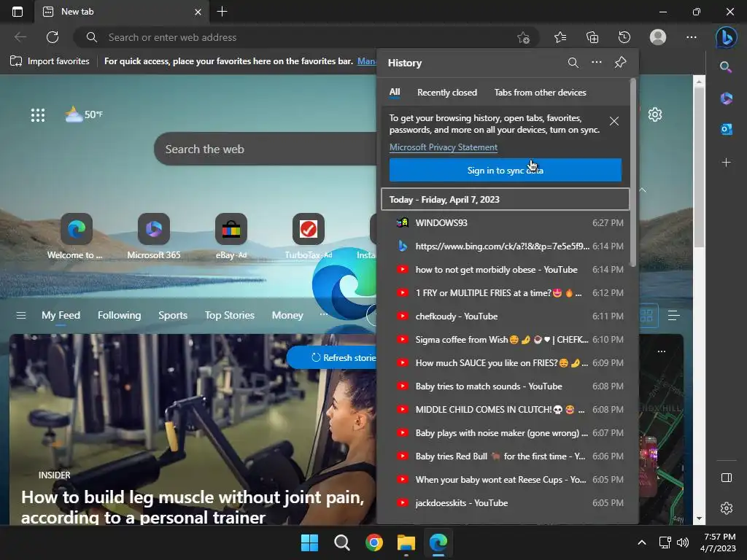Toggle the History toolbar clock icon
The height and width of the screenshot is (560, 747).
[x=624, y=37]
